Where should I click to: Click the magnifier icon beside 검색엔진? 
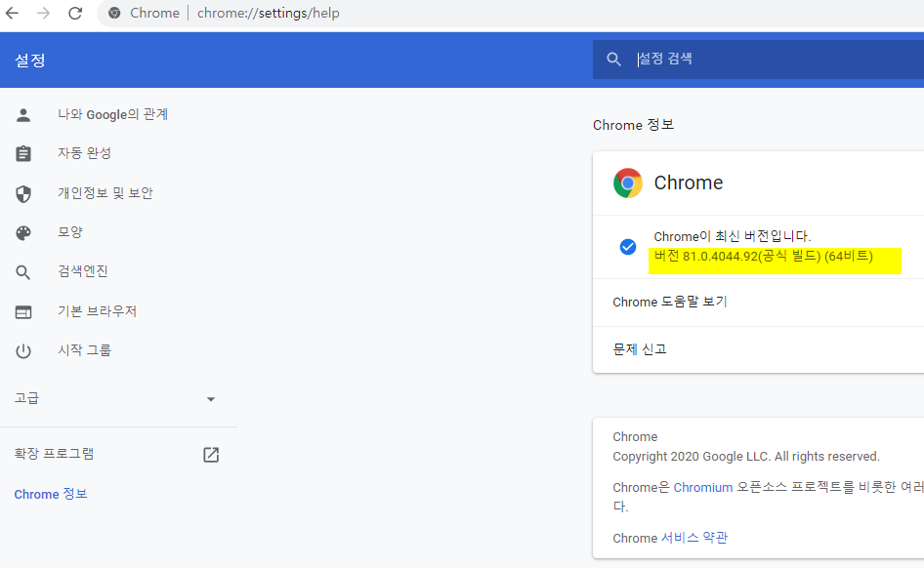pyautogui.click(x=23, y=272)
